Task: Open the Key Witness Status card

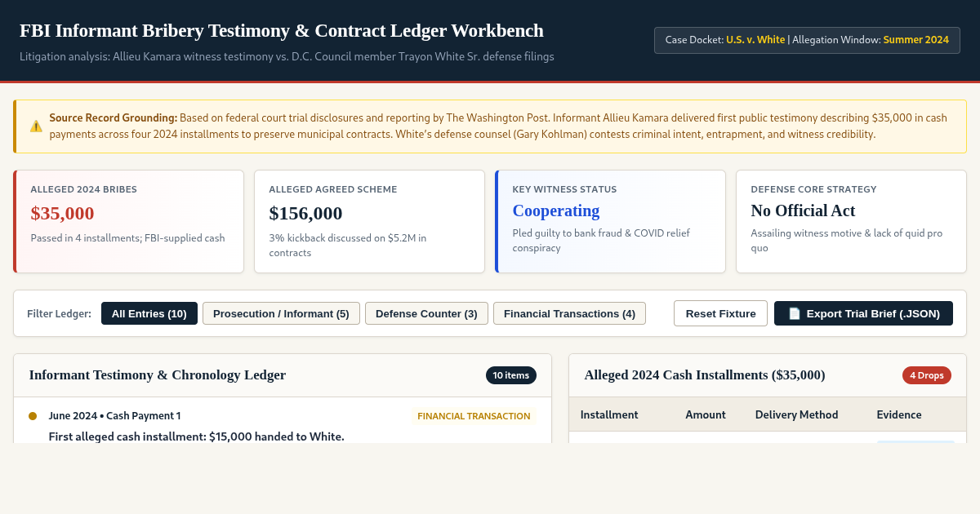Action: [x=610, y=221]
